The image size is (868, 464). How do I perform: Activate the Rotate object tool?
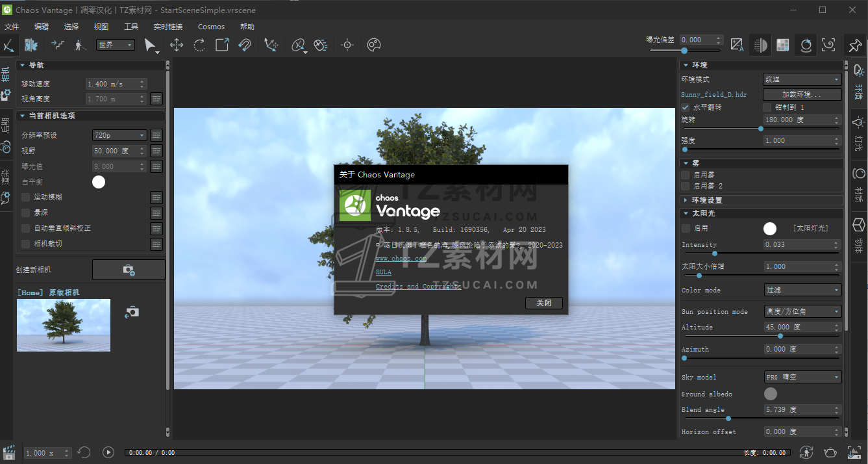[199, 45]
